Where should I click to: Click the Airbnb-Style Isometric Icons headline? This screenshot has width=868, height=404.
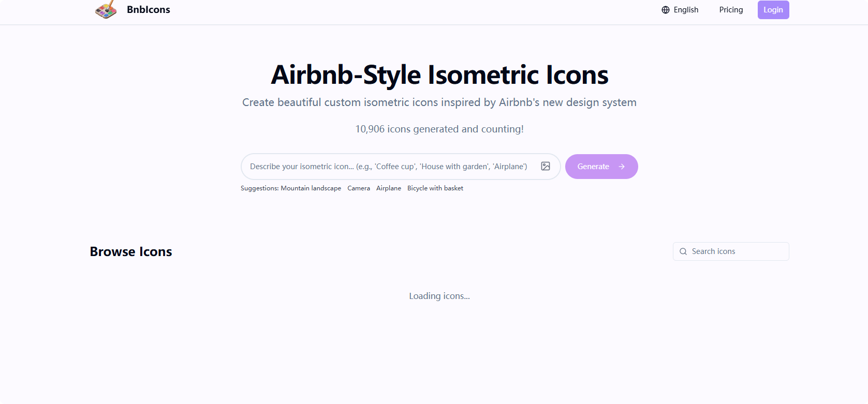coord(439,75)
